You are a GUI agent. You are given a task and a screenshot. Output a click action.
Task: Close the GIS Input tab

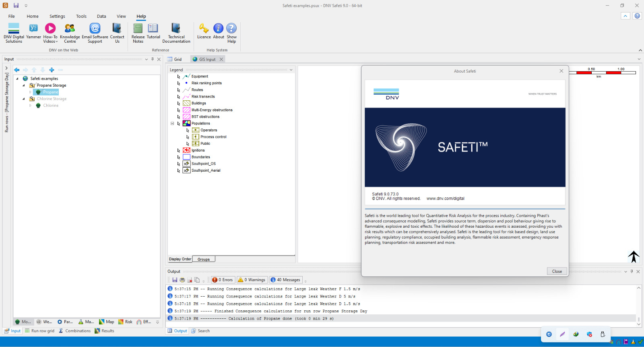tap(221, 59)
